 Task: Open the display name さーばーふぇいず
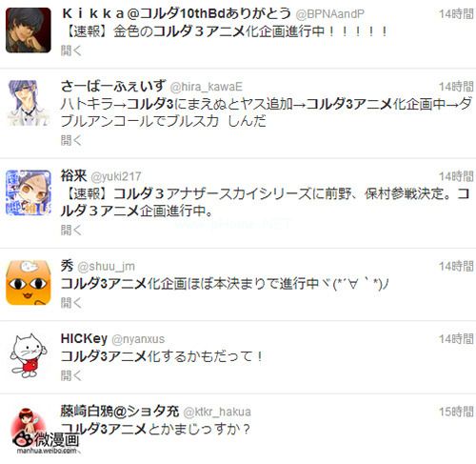(x=113, y=86)
